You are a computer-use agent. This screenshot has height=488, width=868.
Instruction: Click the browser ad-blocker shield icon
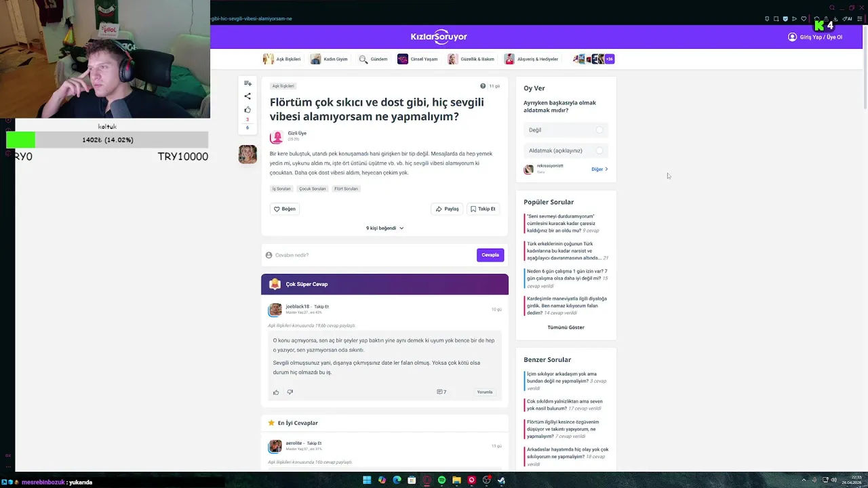[785, 19]
